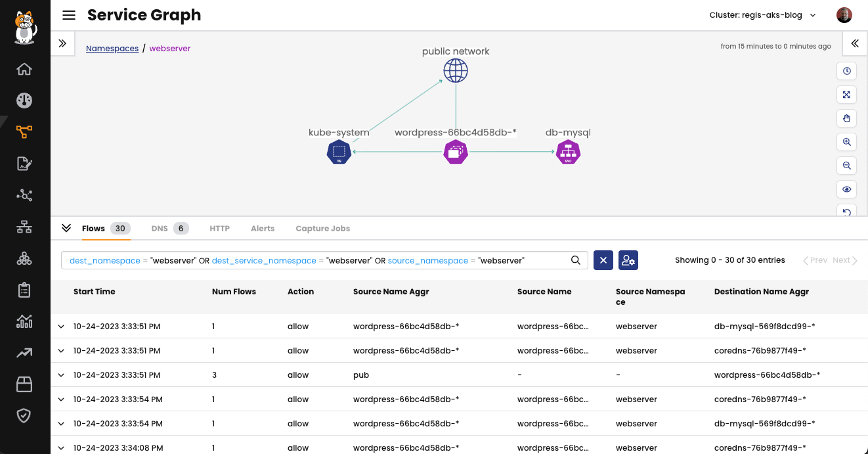Expand the first flow row chevron
The width and height of the screenshot is (868, 454).
click(60, 326)
